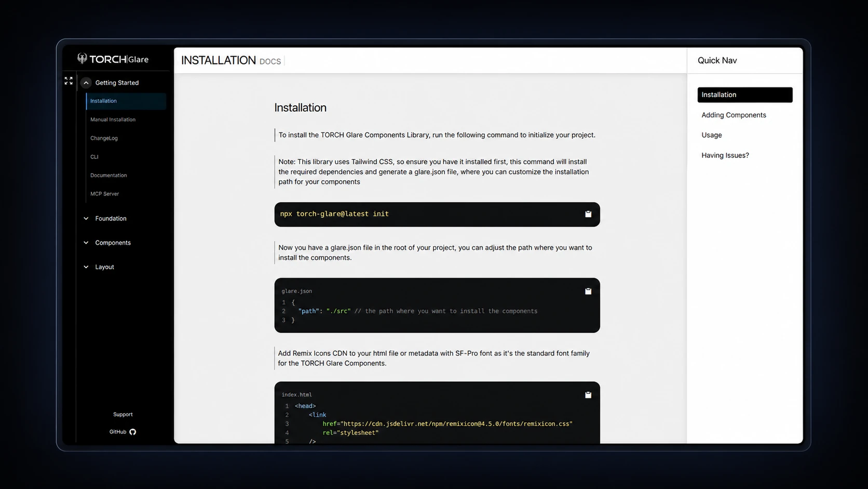
Task: Click the glare.json file name label
Action: (x=296, y=292)
